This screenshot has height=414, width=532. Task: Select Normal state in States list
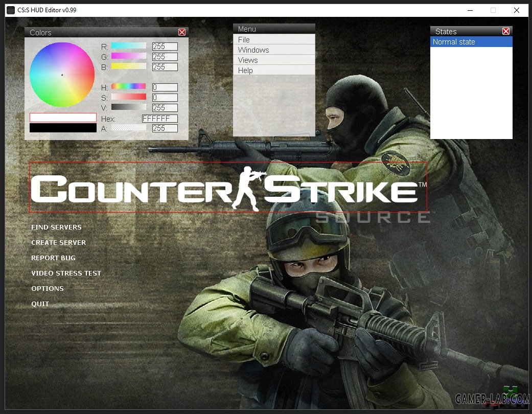pyautogui.click(x=471, y=42)
